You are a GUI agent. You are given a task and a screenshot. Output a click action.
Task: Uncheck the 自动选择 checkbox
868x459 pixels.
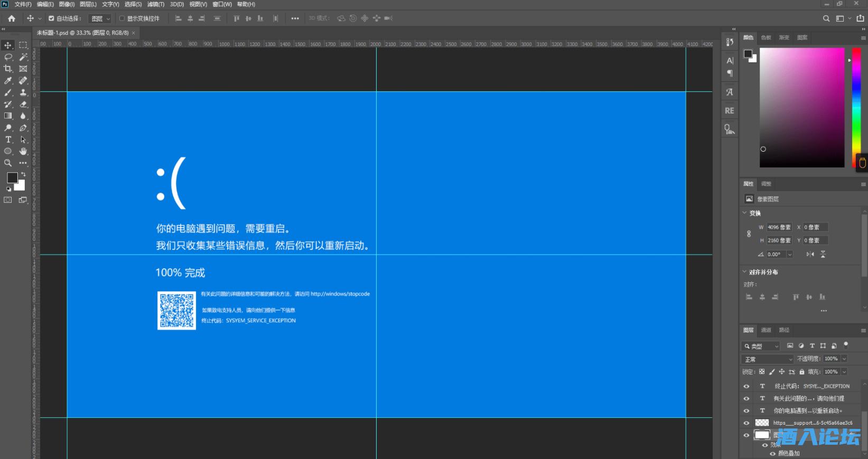51,18
